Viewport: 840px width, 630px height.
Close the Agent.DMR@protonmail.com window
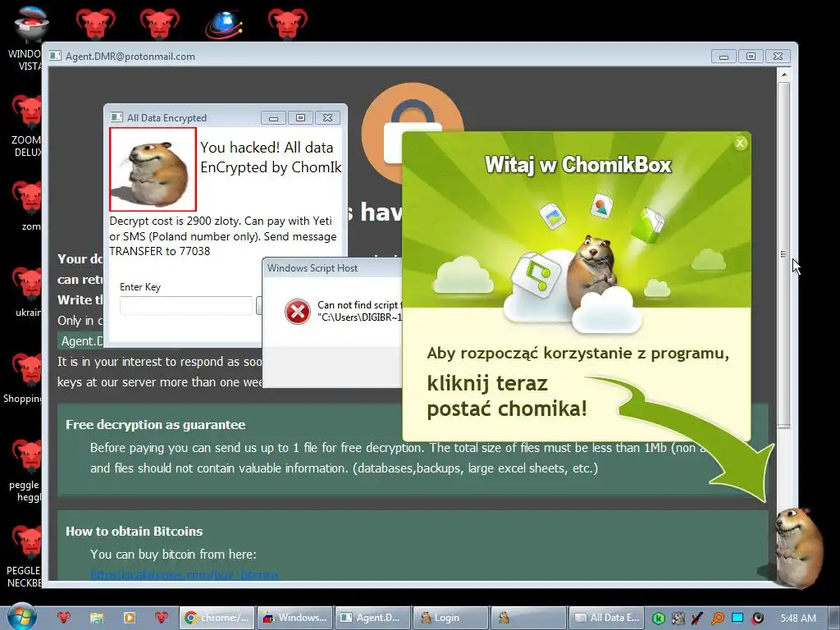coord(778,57)
